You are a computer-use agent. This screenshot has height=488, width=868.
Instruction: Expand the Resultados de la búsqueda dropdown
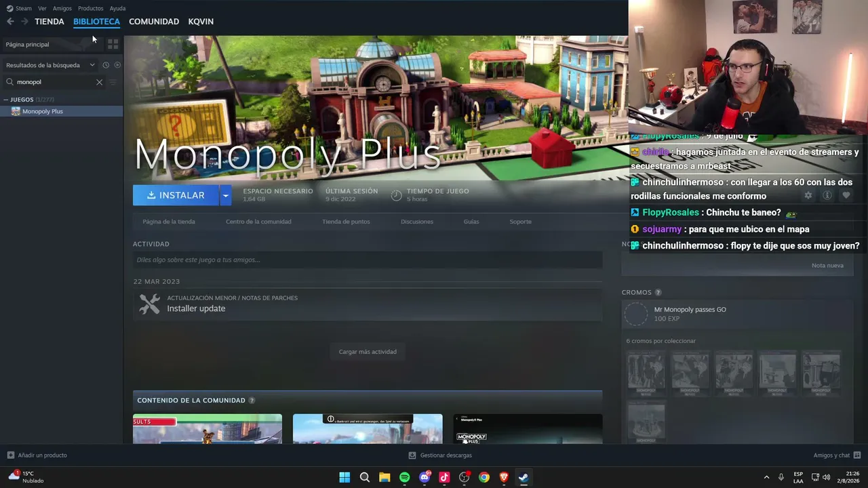(50, 65)
